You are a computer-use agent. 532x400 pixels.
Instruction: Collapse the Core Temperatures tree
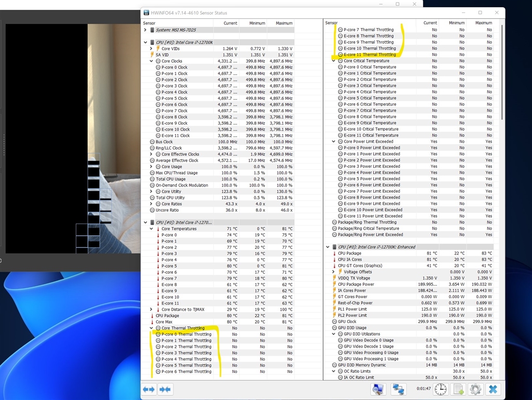[151, 229]
